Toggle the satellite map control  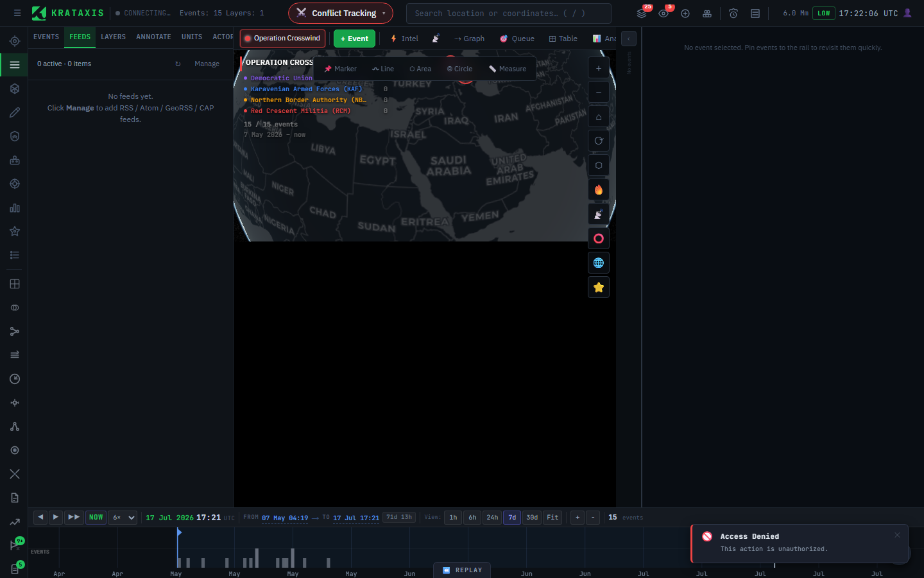599,214
